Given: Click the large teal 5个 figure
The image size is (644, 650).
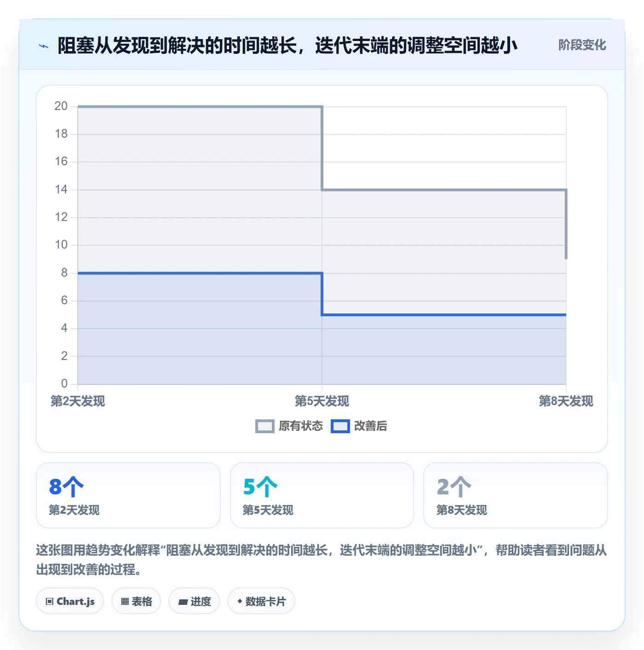Looking at the screenshot, I should pos(260,487).
